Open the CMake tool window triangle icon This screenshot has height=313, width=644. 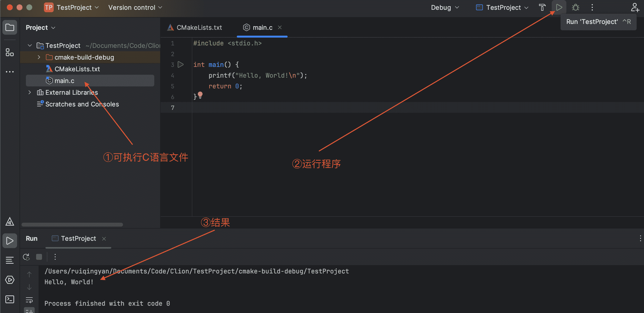click(x=10, y=221)
